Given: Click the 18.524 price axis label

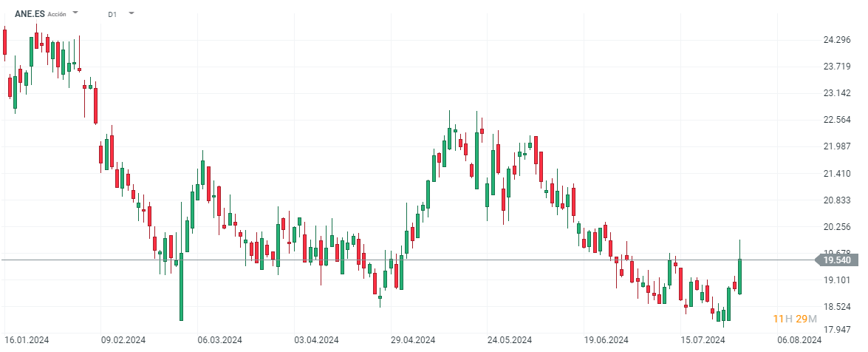Looking at the screenshot, I should coord(837,307).
